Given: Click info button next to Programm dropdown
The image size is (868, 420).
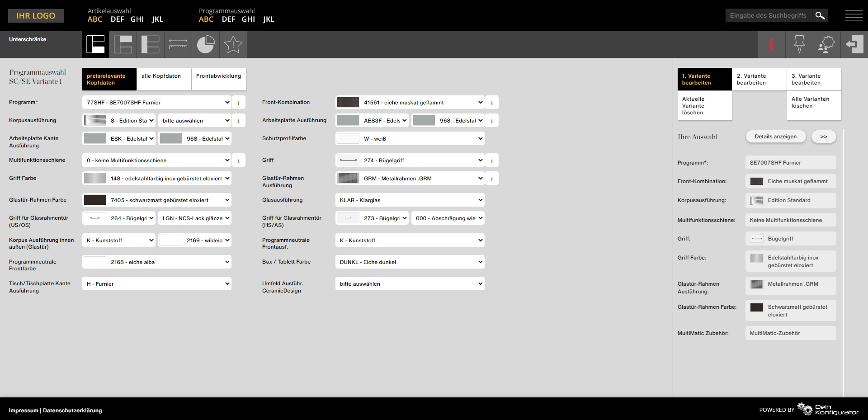Looking at the screenshot, I should point(239,103).
